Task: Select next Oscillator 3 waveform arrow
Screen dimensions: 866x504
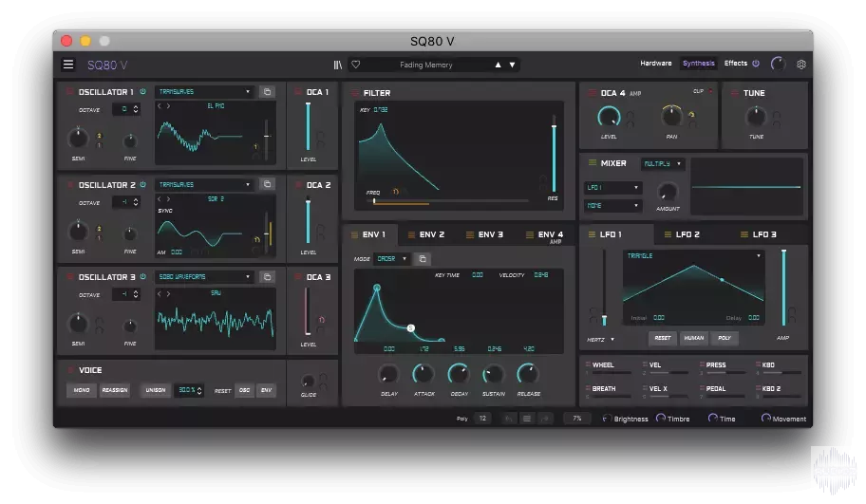Action: [168, 293]
